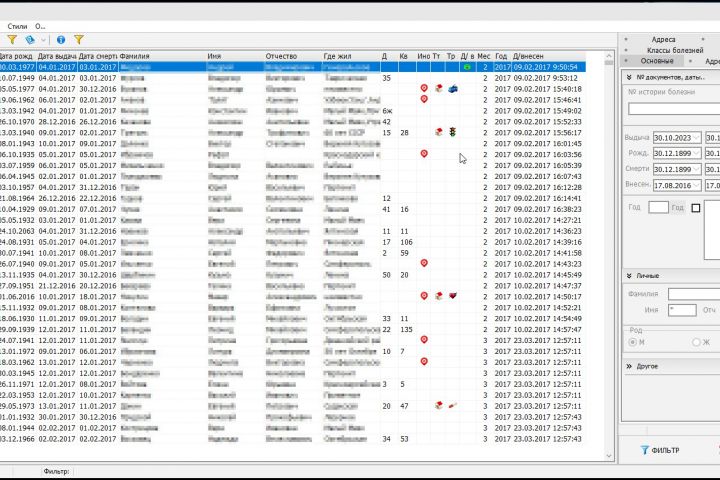Image resolution: width=720 pixels, height=480 pixels.
Task: Click the Кв value 135 cell
Action: 406,329
